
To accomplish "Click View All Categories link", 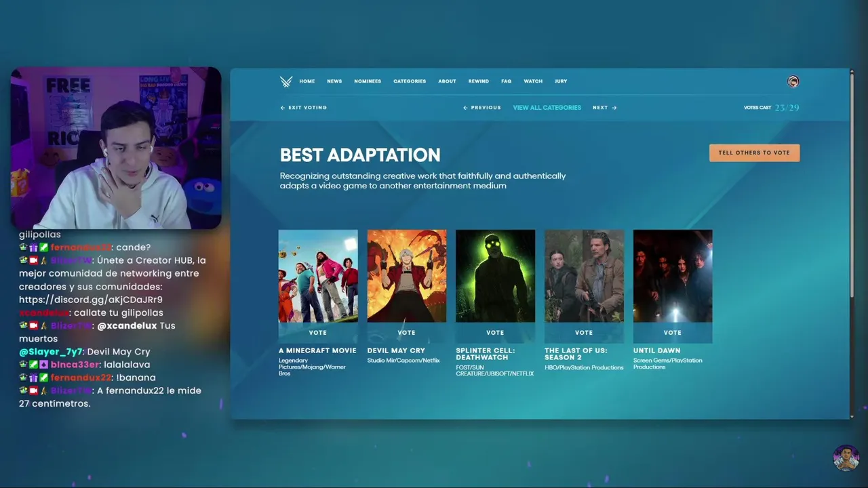I will [547, 108].
